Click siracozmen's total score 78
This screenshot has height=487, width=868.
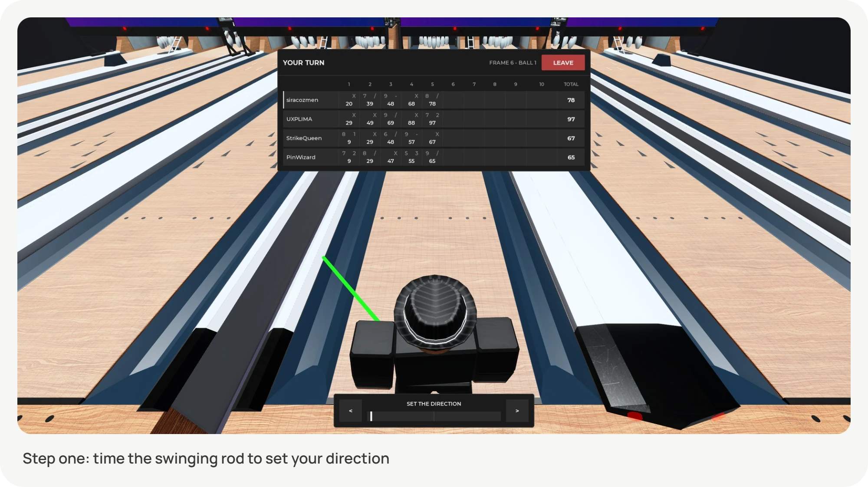click(571, 100)
